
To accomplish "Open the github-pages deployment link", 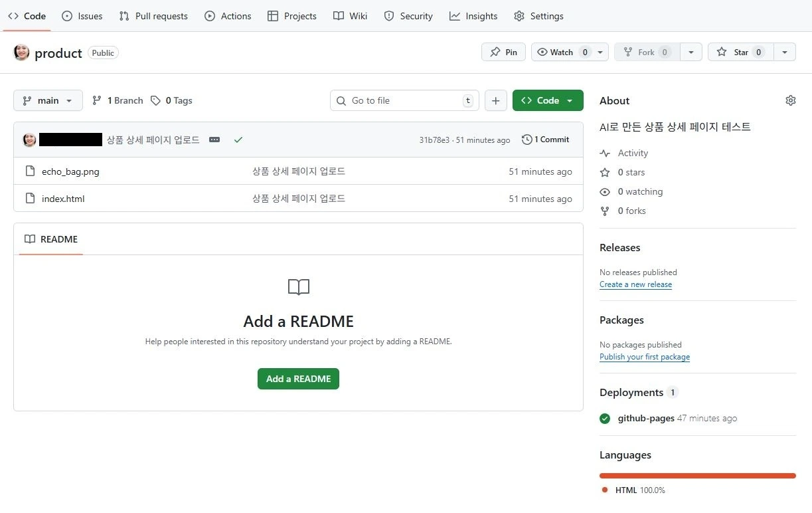I will (x=646, y=419).
